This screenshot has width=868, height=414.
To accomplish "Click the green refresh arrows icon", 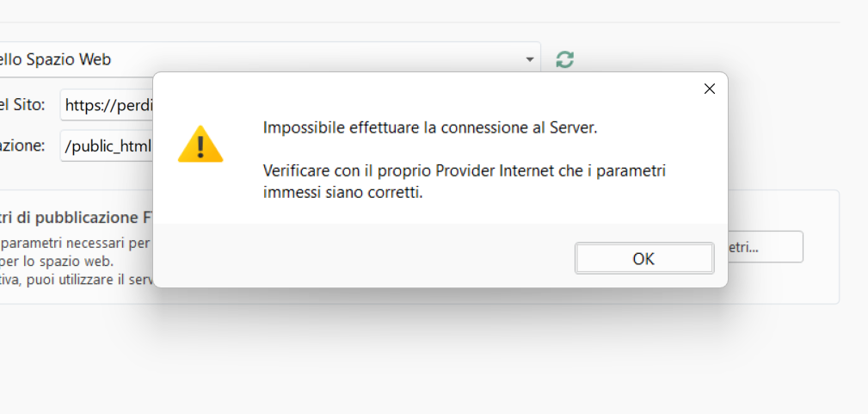I will [564, 59].
